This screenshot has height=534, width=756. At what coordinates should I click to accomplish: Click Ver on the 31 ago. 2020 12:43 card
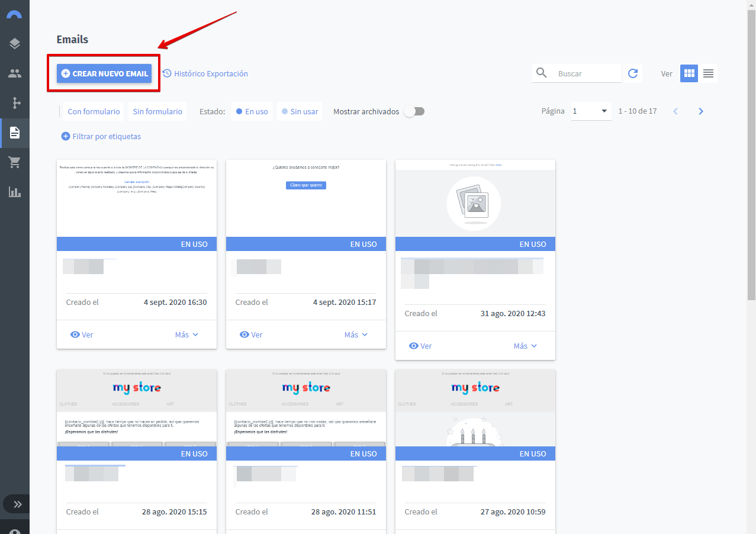point(420,346)
